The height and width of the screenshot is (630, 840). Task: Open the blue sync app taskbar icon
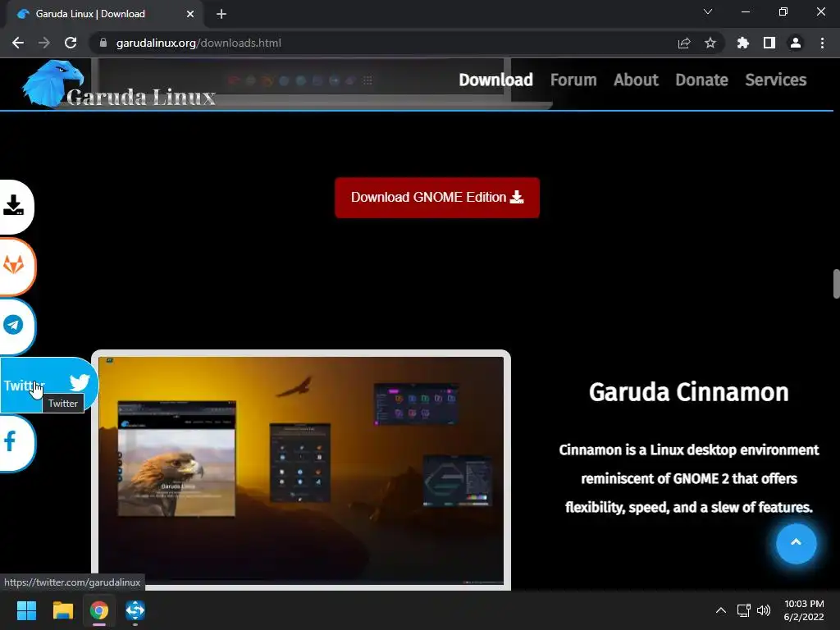point(135,610)
